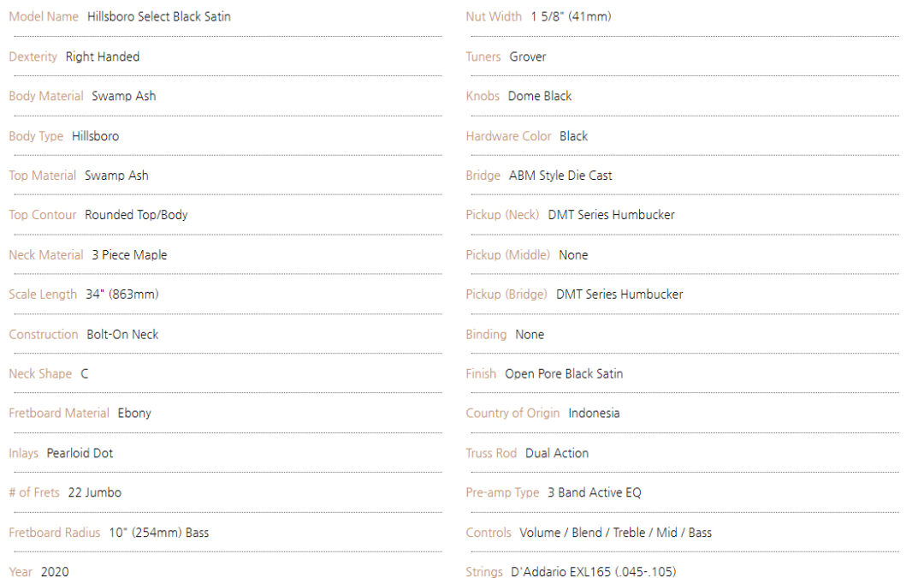Screen dimensions: 924x578
Task: Select the Grover tuners text
Action: 528,57
